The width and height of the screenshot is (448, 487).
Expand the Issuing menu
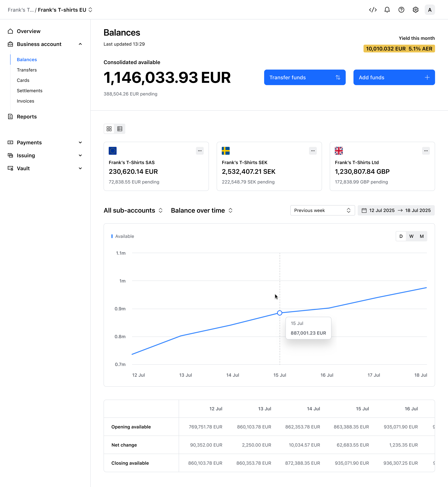[45, 155]
